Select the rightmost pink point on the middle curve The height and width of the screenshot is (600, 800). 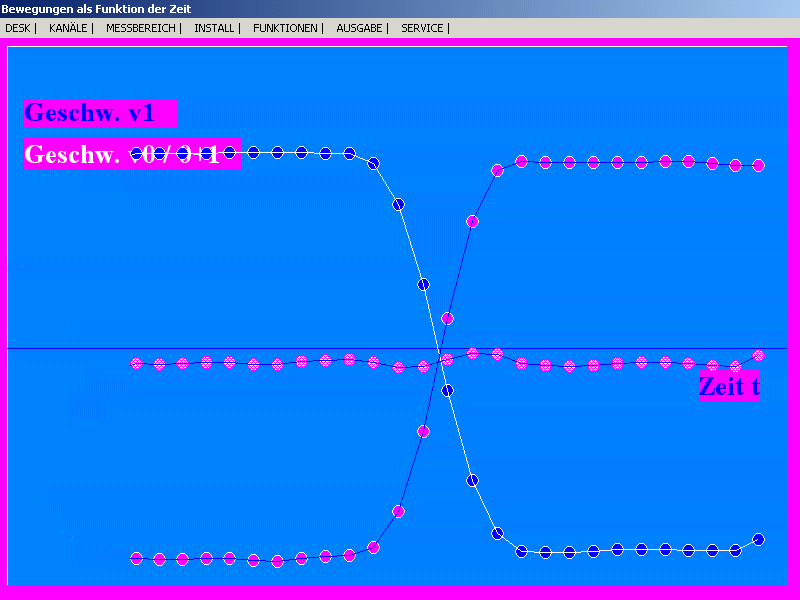click(x=758, y=355)
